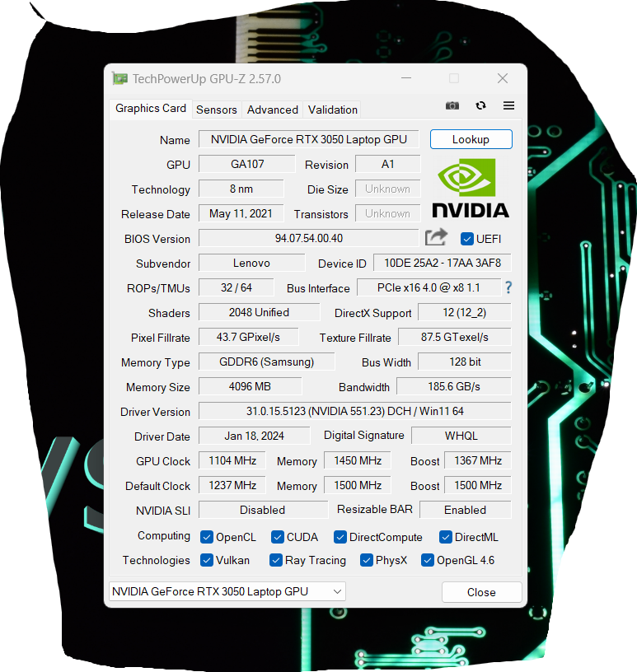Click the Bus Width value 128 bit
Screen dimensions: 637x672
coord(465,362)
